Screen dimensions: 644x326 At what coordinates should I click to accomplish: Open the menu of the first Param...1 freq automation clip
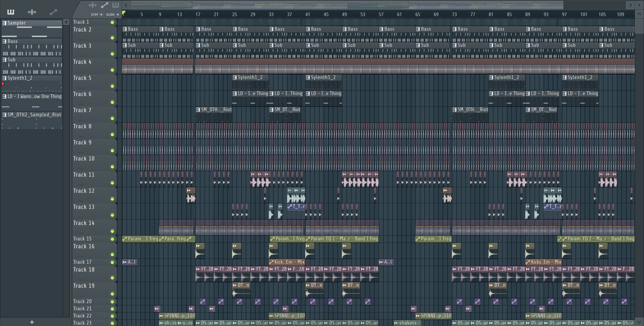coord(125,239)
